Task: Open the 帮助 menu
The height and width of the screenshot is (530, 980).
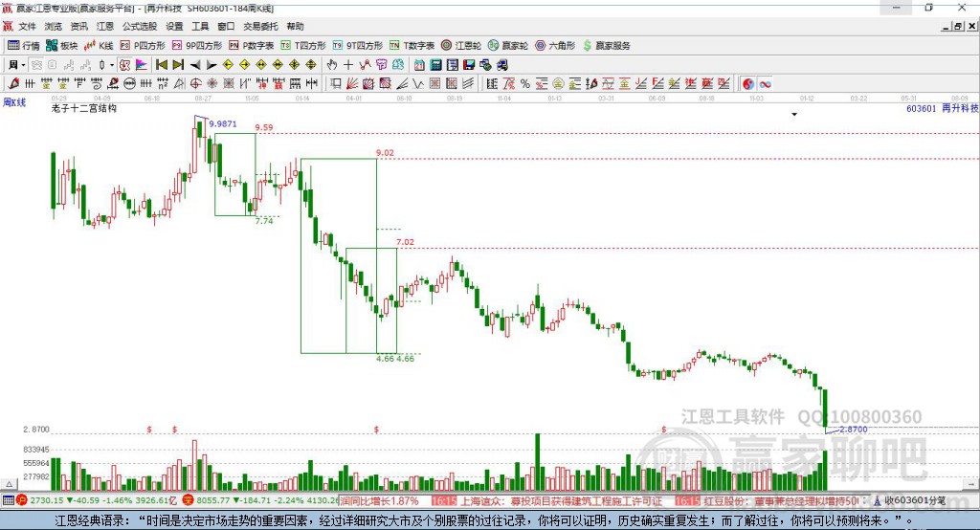Action: tap(295, 26)
